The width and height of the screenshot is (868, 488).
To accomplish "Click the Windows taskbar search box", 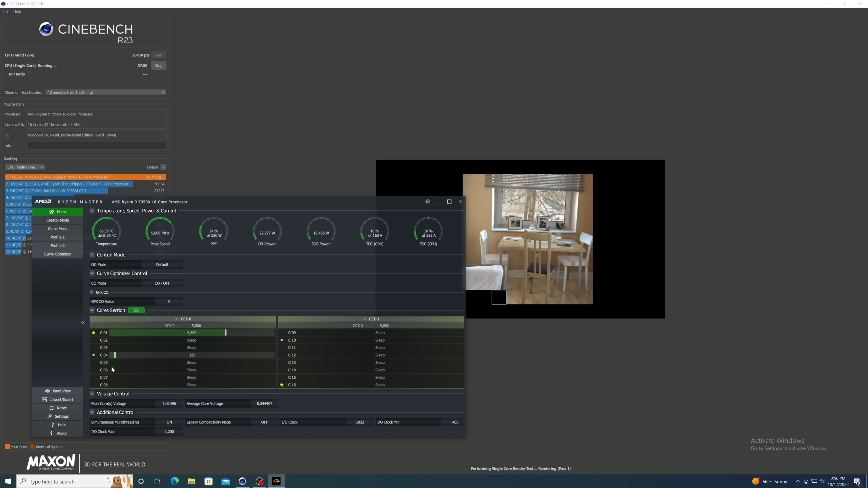I will click(x=75, y=481).
